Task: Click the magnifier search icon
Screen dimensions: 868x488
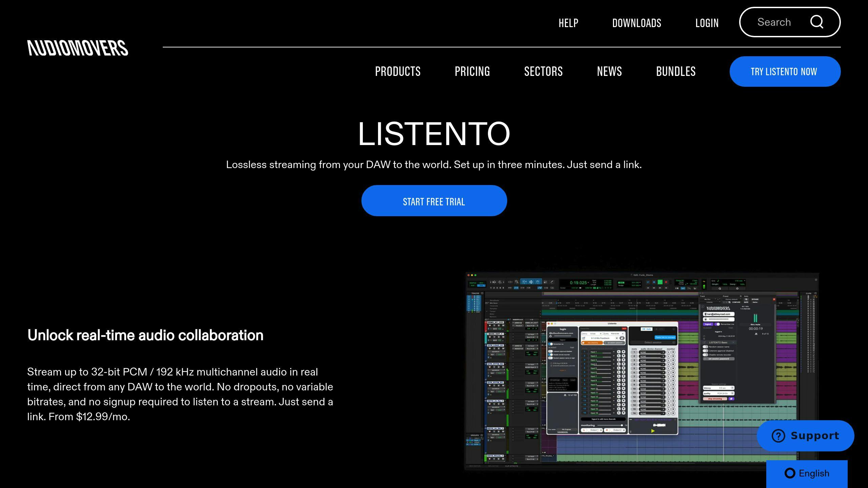Action: click(817, 22)
